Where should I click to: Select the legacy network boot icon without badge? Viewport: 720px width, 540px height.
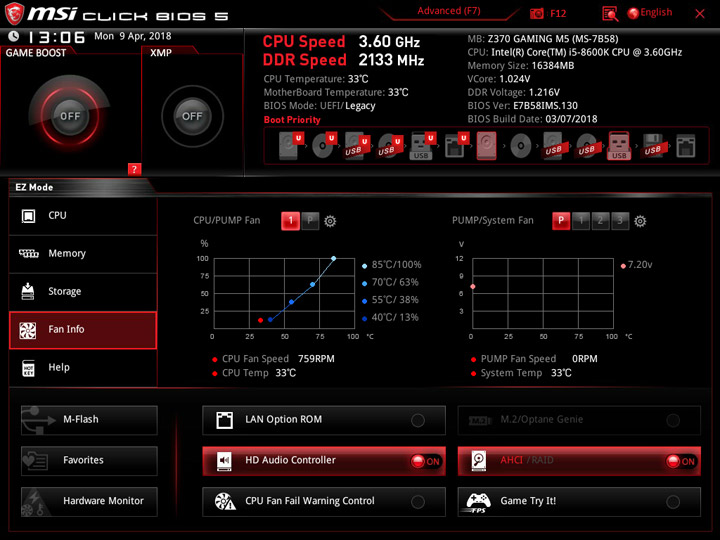point(686,146)
